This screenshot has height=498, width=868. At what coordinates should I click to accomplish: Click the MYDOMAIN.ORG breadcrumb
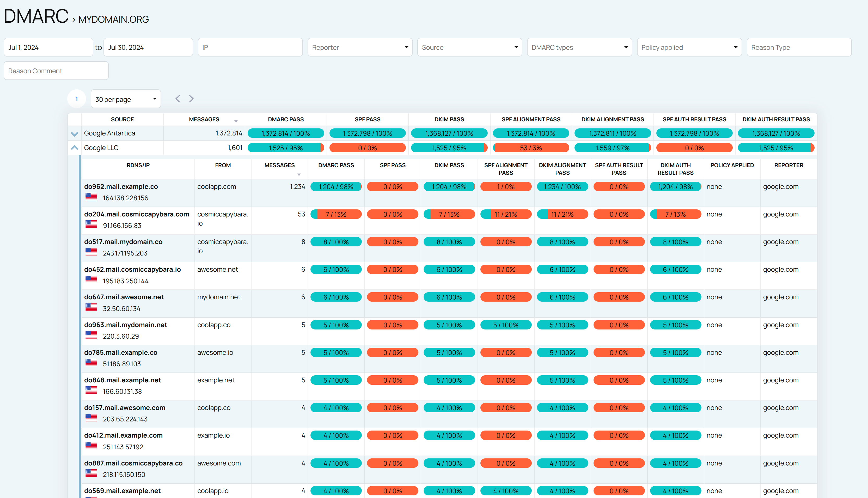pyautogui.click(x=114, y=20)
